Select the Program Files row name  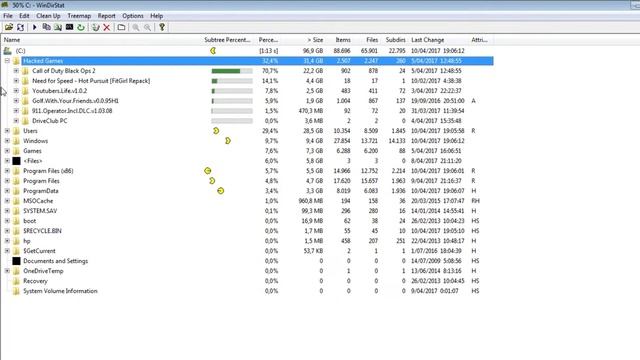tap(41, 181)
